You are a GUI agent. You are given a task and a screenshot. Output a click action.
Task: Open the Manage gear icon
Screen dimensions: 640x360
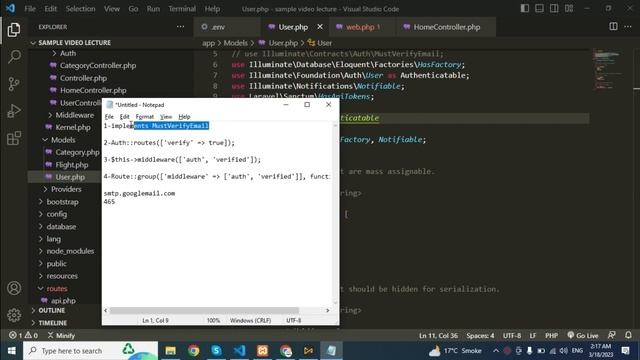point(13,315)
